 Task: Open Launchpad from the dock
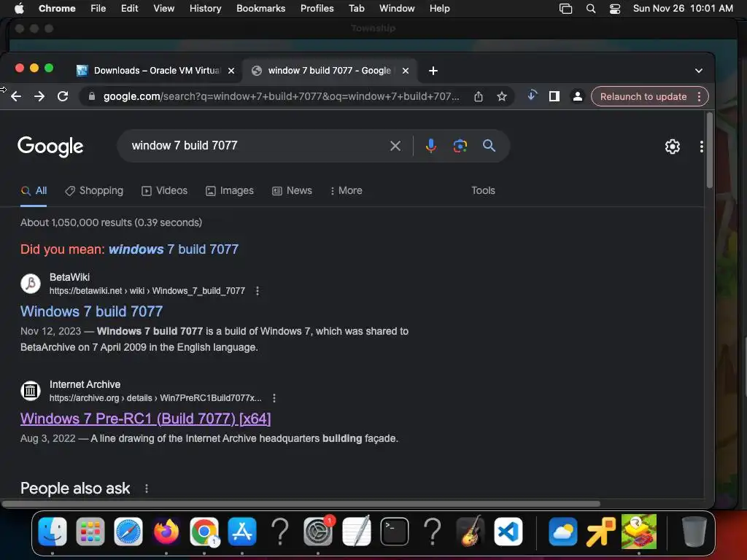(90, 532)
